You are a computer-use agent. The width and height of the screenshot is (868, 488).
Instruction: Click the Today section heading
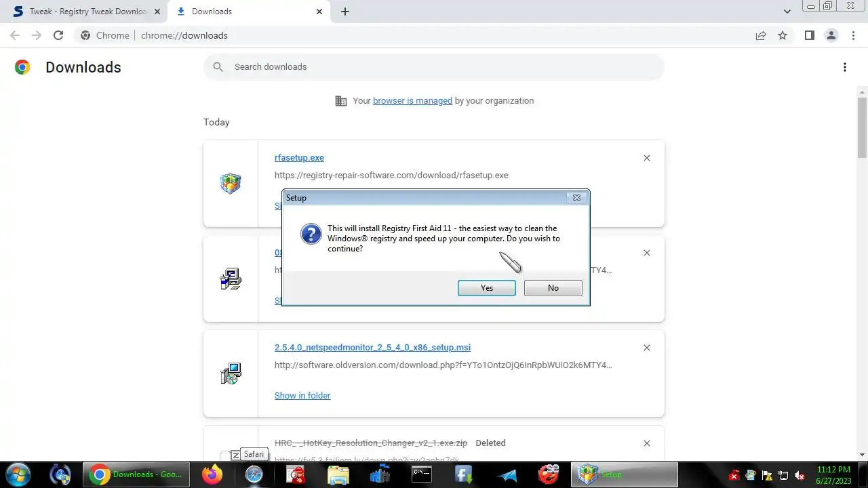tap(216, 122)
